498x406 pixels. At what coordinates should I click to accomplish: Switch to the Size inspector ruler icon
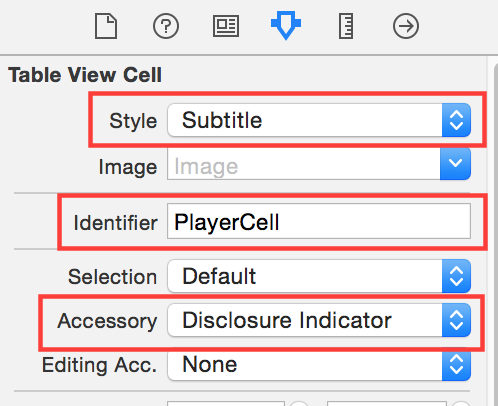click(346, 26)
